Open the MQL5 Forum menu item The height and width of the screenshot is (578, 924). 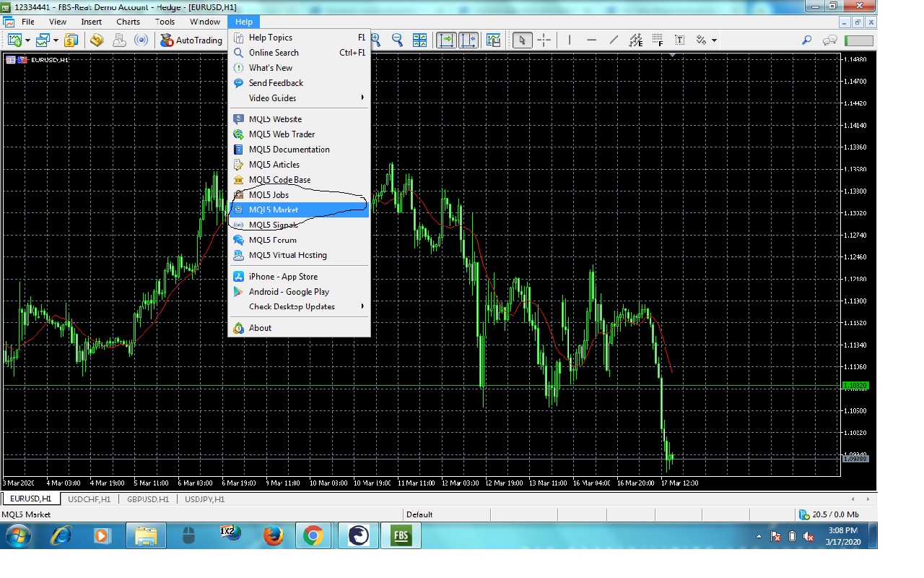click(x=299, y=240)
